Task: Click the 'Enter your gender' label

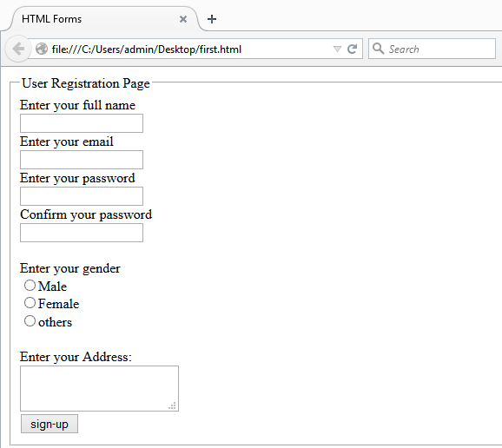Action: pos(70,268)
